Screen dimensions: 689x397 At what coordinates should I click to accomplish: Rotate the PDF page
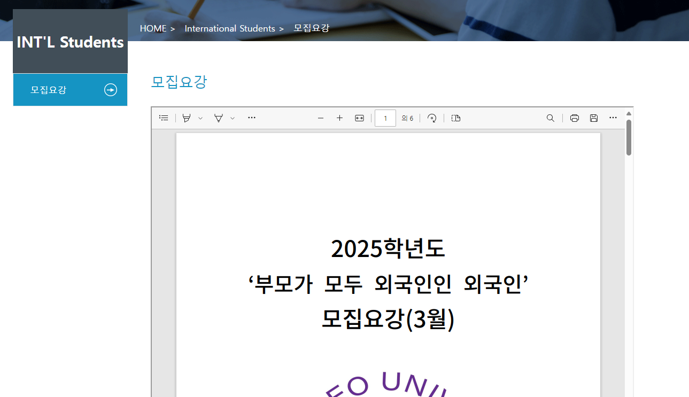click(432, 118)
